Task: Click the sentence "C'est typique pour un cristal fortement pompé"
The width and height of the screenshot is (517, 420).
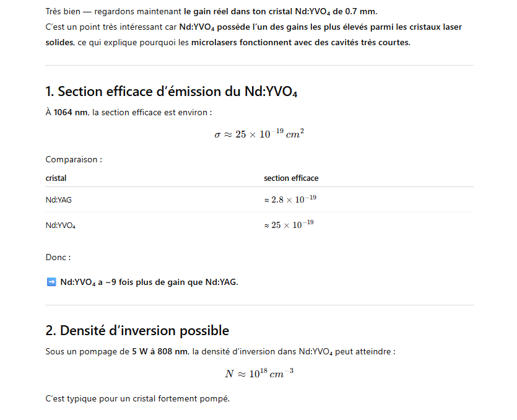Action: (x=137, y=398)
